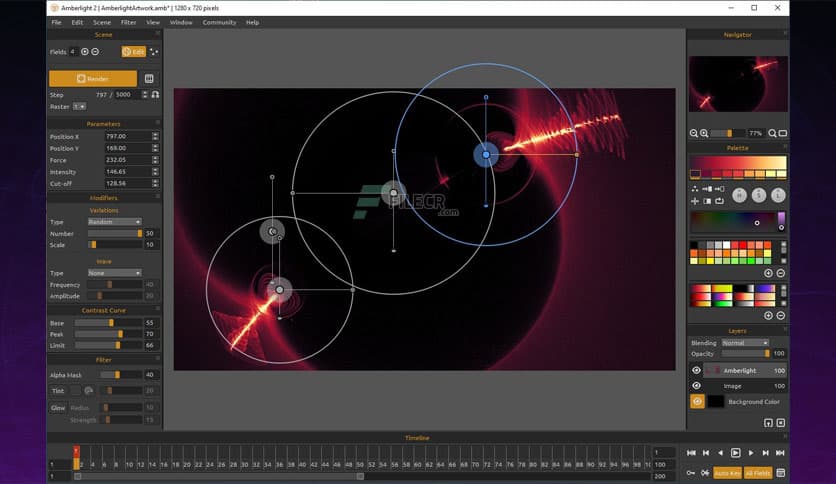Click the Contrast Curve Base slider
The height and width of the screenshot is (484, 836).
coord(109,323)
